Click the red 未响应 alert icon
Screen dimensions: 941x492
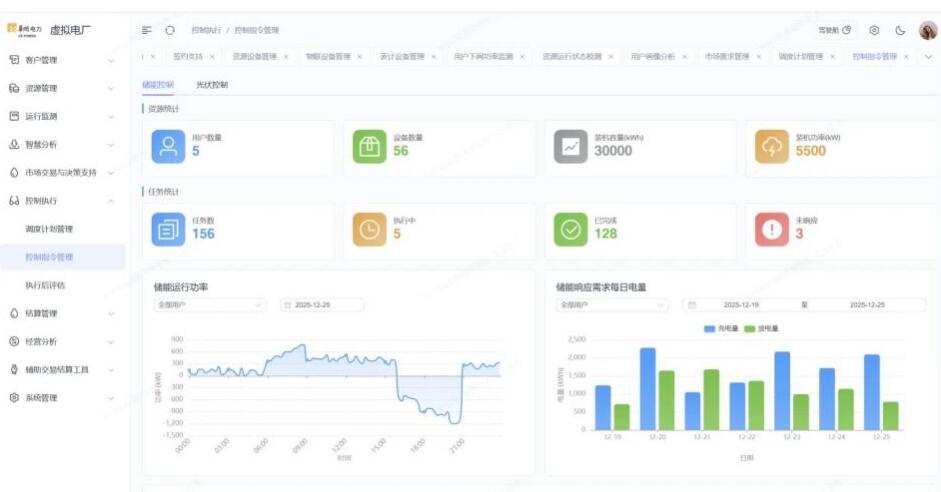coord(772,229)
